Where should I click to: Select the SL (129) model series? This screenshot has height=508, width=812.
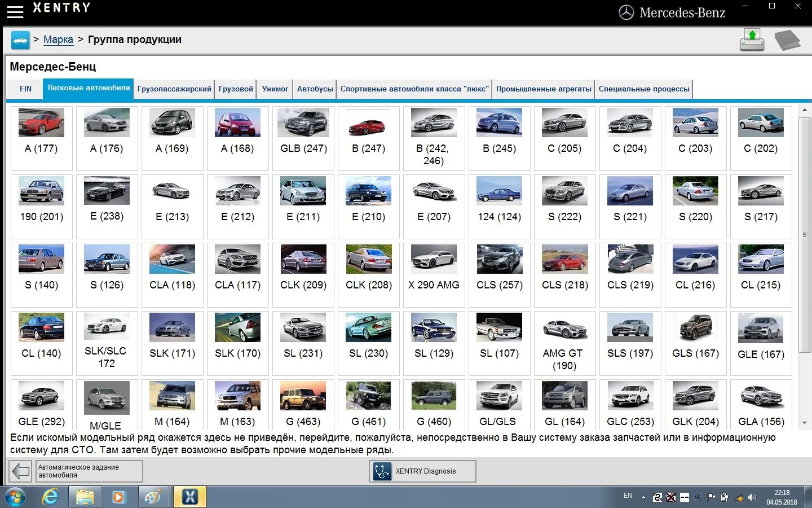click(x=434, y=343)
